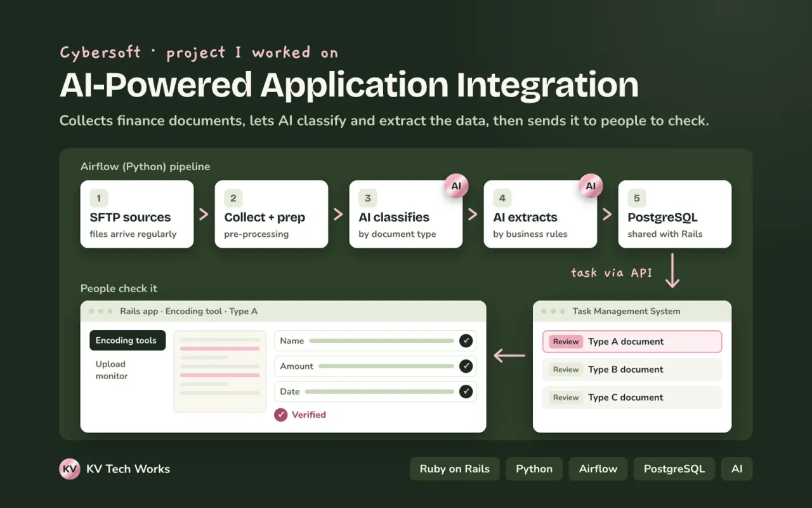Click the 'People check it' heading

coord(119,288)
